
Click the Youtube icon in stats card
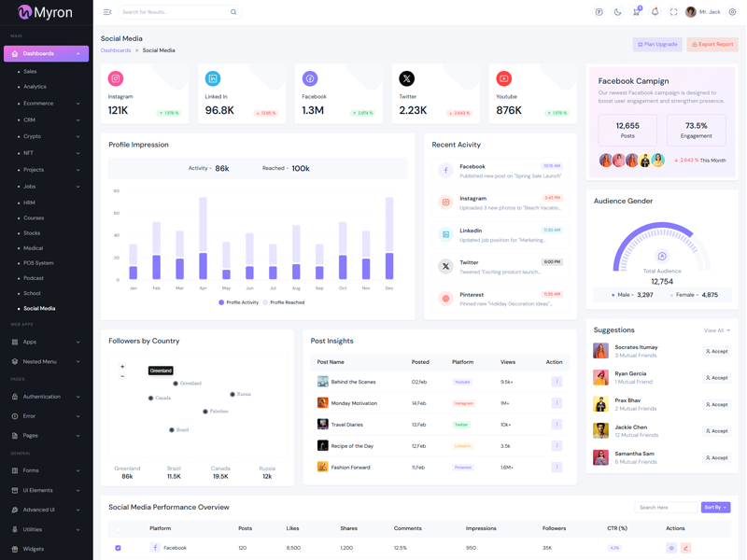(503, 78)
